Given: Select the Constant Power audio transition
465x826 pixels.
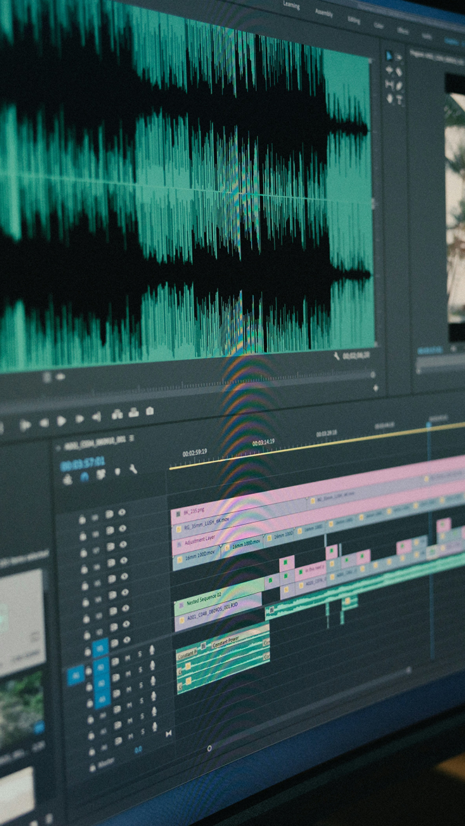Looking at the screenshot, I should click(x=240, y=636).
